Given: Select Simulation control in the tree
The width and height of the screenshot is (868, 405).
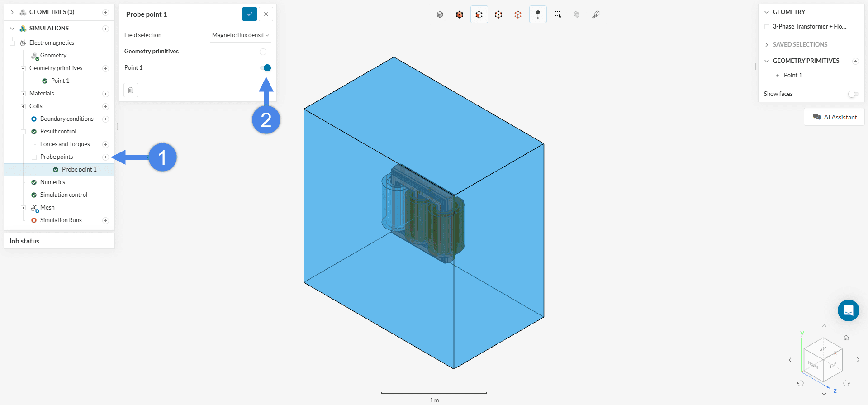Looking at the screenshot, I should click(64, 195).
